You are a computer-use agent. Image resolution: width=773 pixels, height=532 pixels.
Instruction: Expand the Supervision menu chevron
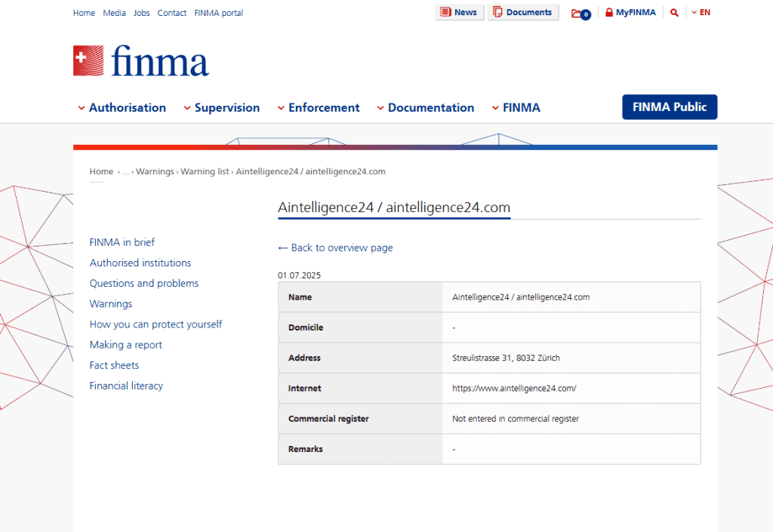click(x=187, y=108)
